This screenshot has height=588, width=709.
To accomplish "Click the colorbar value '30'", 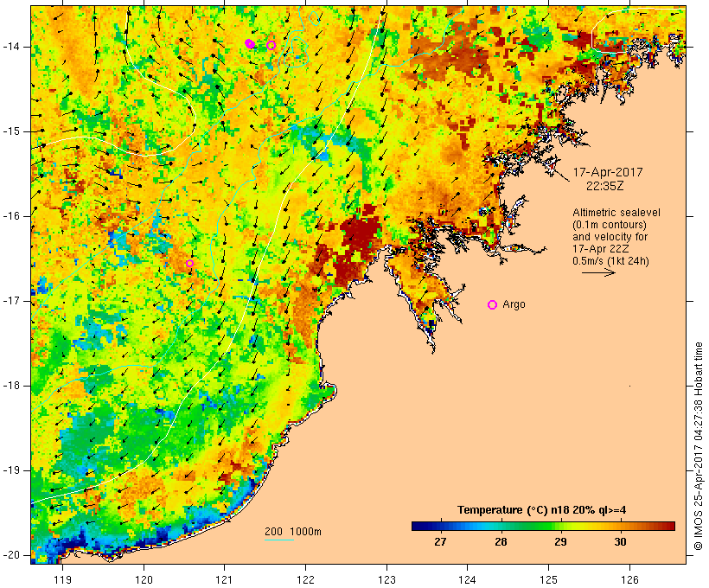I will pyautogui.click(x=621, y=541).
